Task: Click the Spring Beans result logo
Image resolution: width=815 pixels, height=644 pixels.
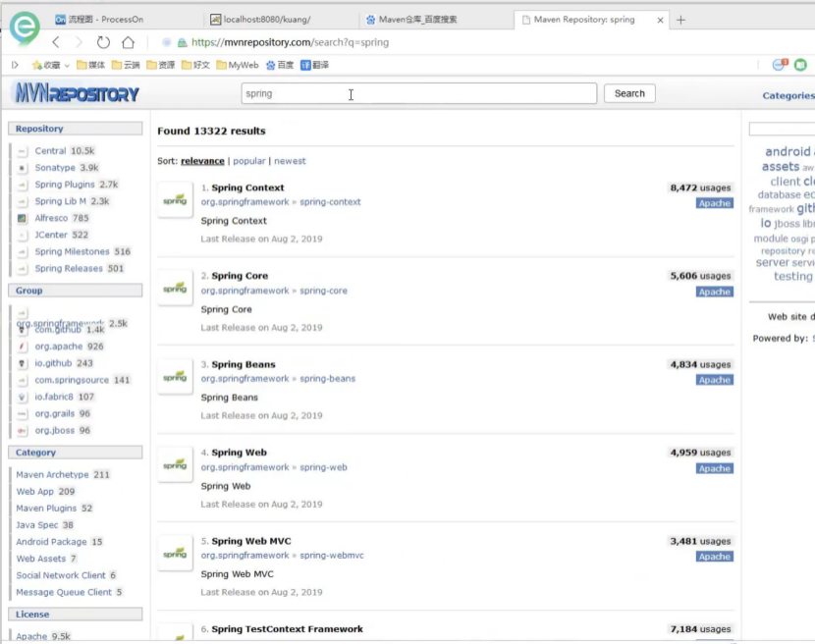Action: click(x=175, y=377)
